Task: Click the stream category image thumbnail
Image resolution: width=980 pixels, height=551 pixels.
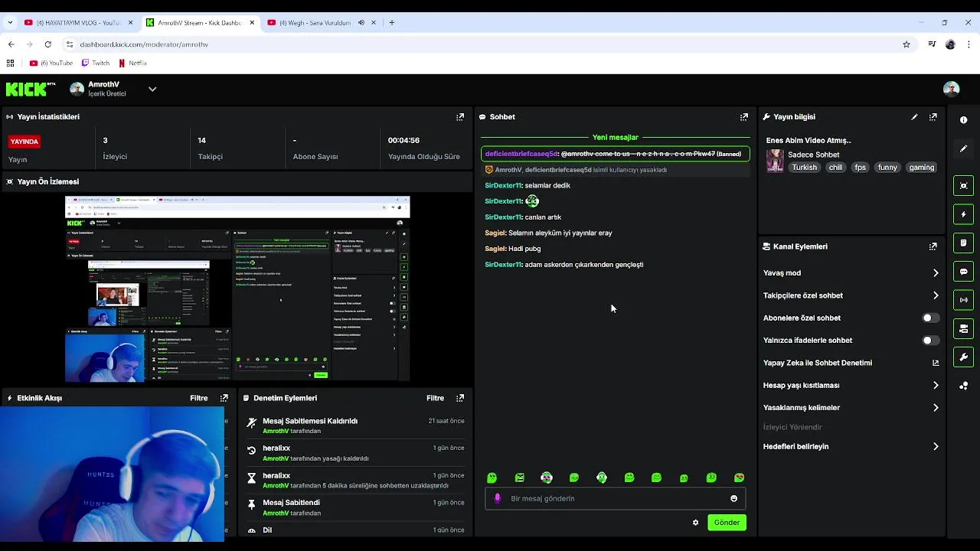Action: point(775,161)
